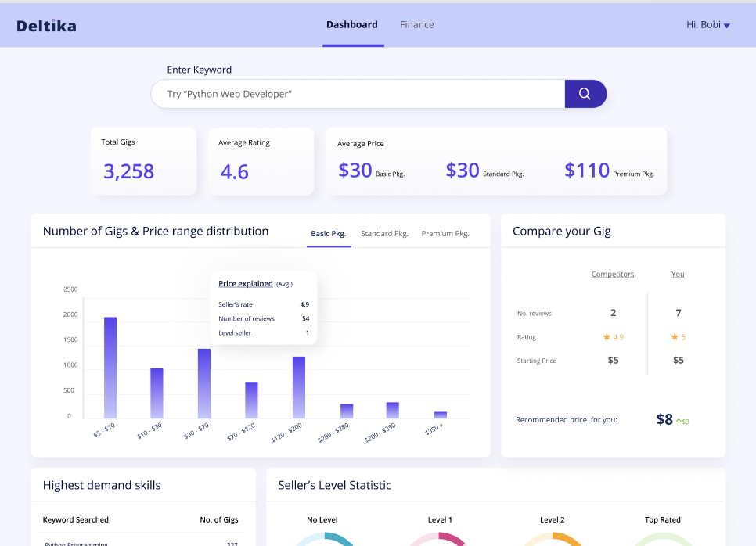Open the Hi, Bobi dropdown arrow
This screenshot has height=546, width=756.
pyautogui.click(x=726, y=26)
